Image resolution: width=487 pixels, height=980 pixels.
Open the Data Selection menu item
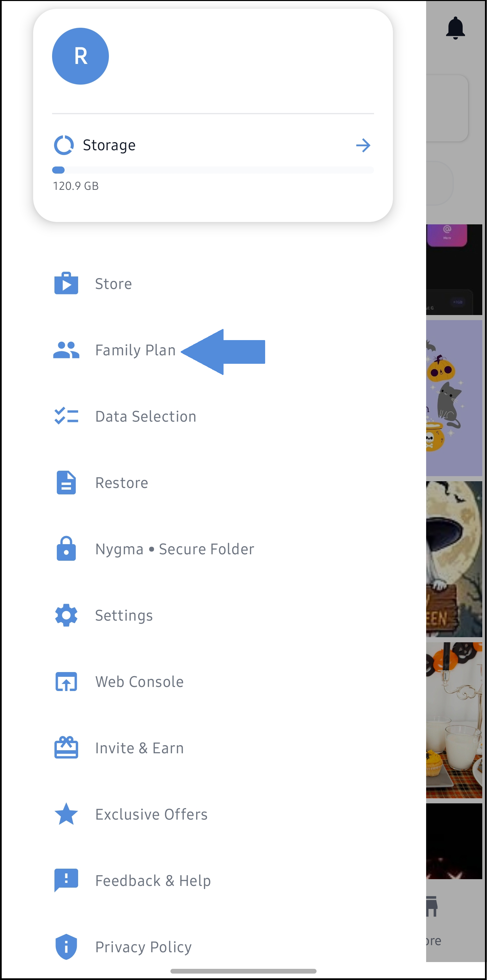click(x=146, y=416)
